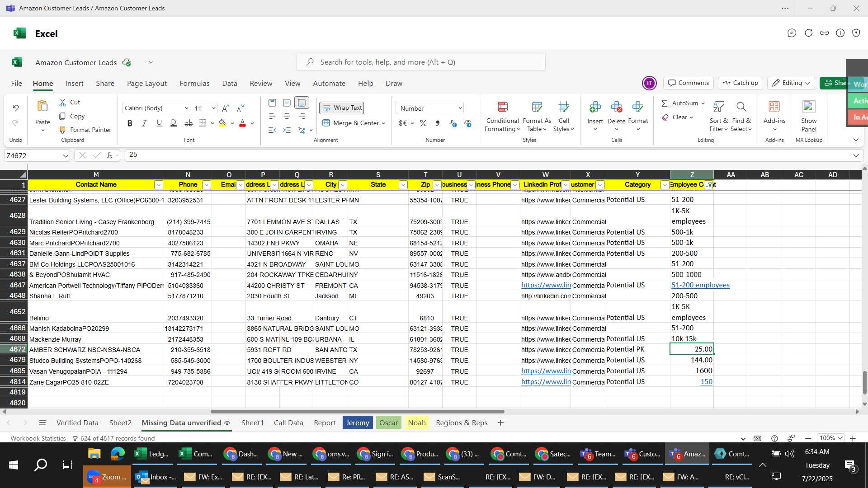Open the font name Calibri dropdown
868x488 pixels.
tap(186, 108)
